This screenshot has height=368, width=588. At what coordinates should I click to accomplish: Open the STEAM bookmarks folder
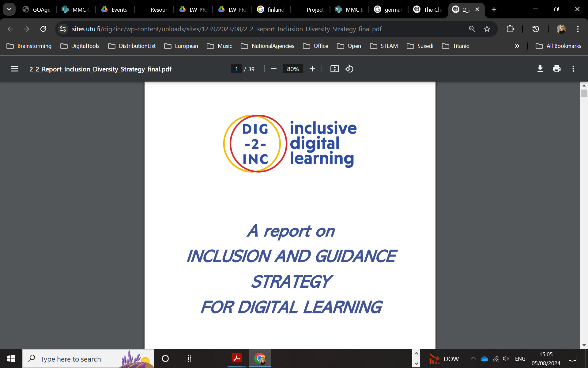pyautogui.click(x=384, y=46)
